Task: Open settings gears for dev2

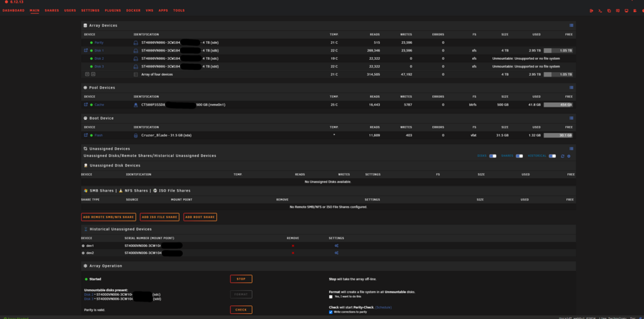Action: click(336, 253)
